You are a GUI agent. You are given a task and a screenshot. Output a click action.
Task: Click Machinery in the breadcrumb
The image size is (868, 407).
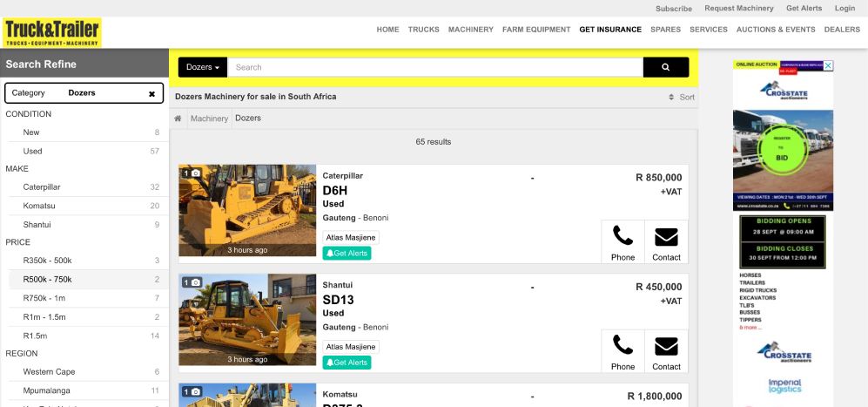209,119
